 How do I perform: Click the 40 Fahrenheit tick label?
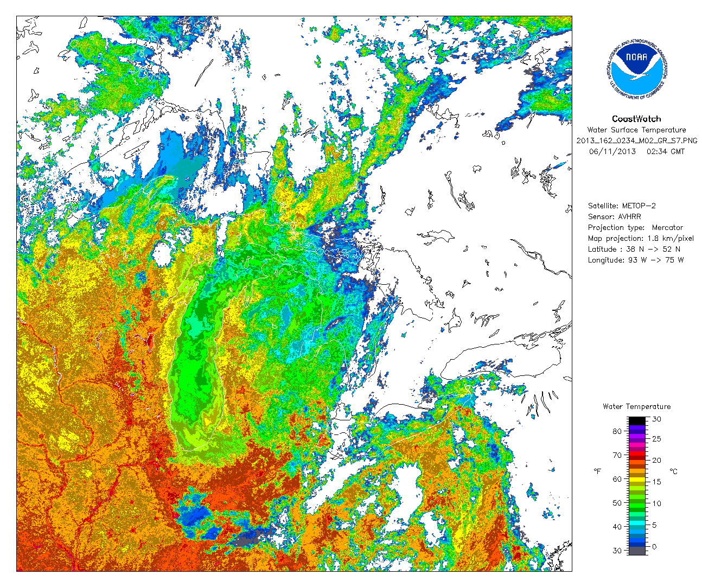[617, 527]
